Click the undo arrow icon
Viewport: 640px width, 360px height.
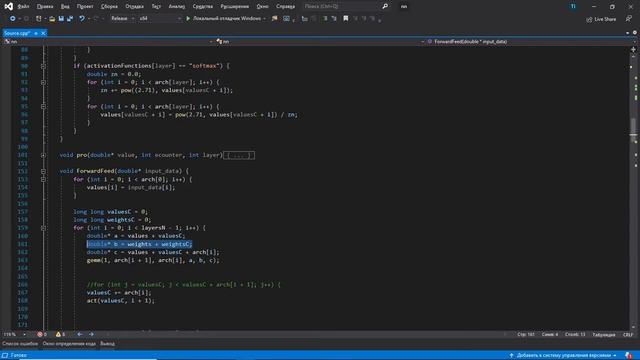tap(82, 18)
